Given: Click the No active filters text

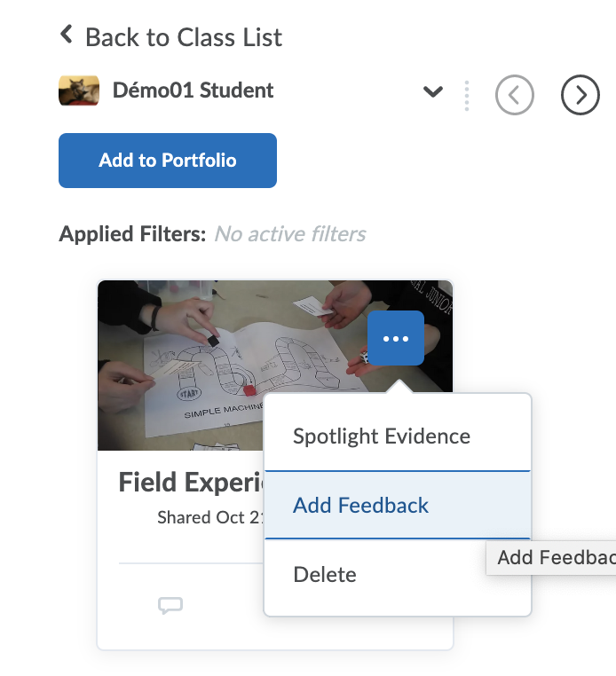Looking at the screenshot, I should coord(290,234).
